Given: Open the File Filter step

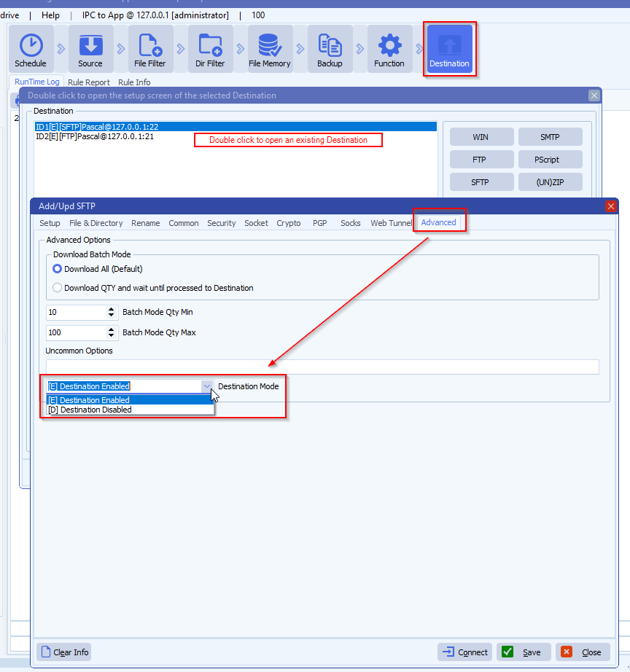Looking at the screenshot, I should pos(150,49).
